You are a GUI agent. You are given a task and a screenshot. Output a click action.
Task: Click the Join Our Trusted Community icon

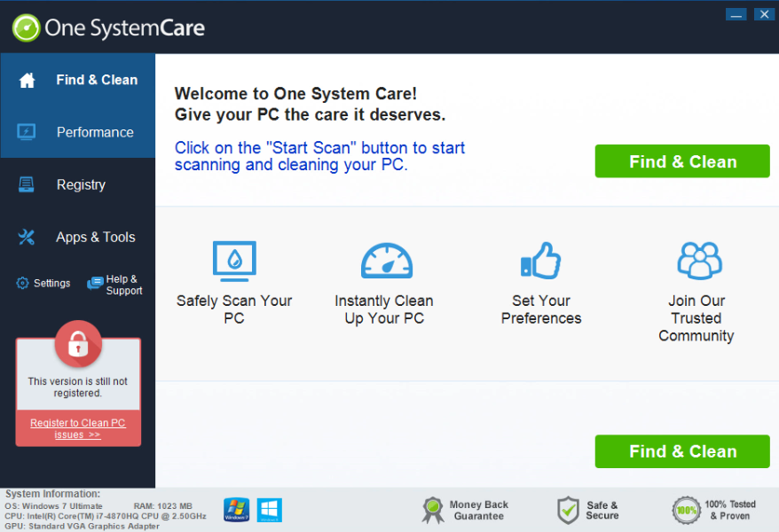click(x=698, y=261)
